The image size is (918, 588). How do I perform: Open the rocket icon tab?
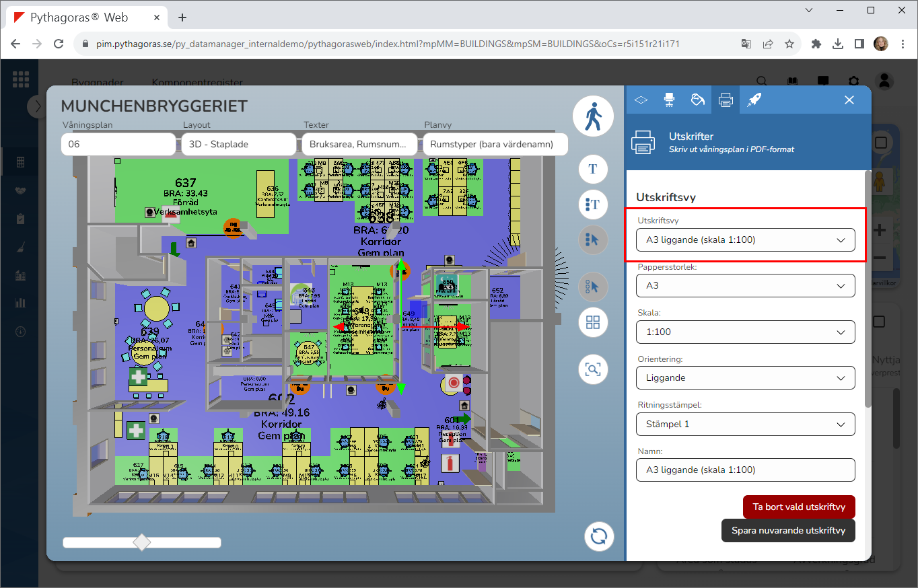[754, 100]
